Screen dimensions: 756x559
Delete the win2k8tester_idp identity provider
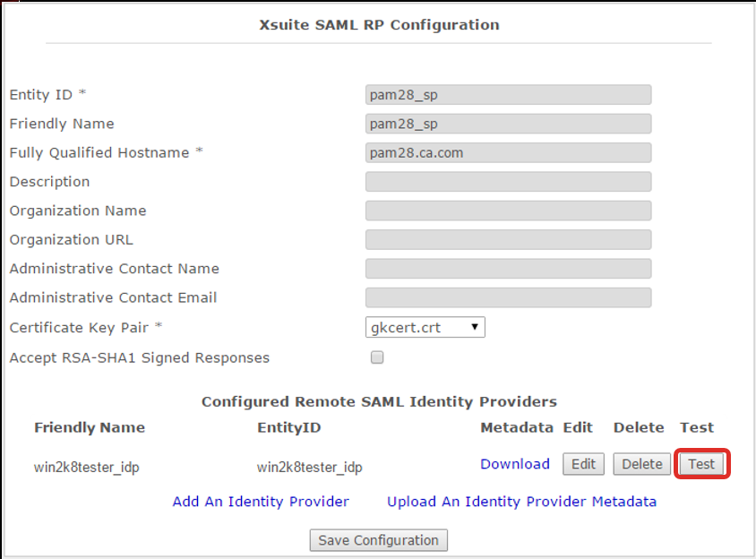[x=641, y=464]
